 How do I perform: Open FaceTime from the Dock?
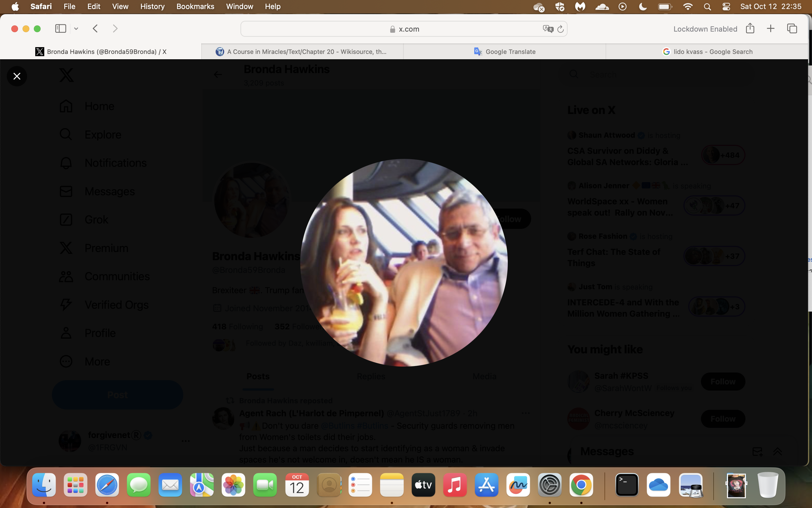coord(265,485)
